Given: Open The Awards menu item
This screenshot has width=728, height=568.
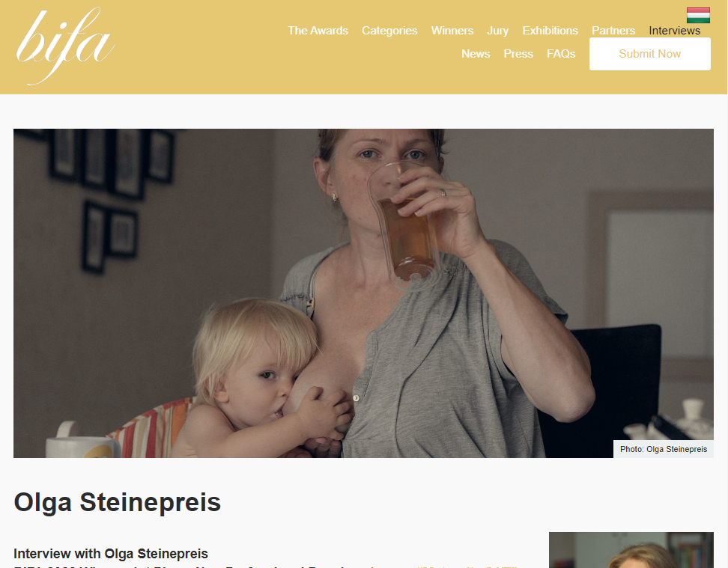Looking at the screenshot, I should point(318,31).
